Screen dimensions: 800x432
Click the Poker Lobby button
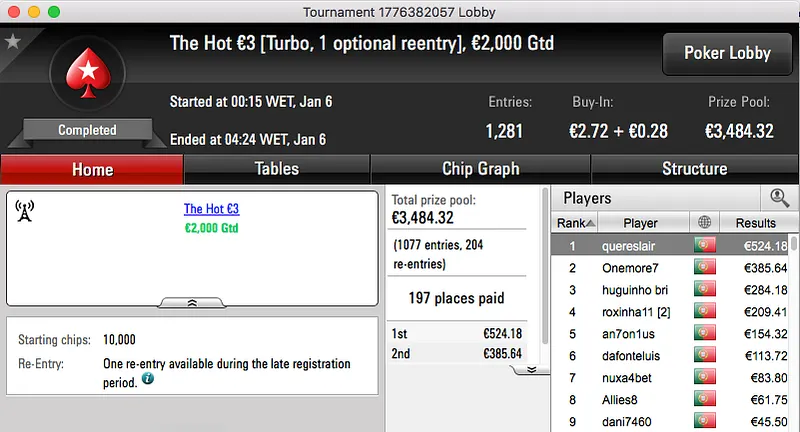tap(725, 53)
